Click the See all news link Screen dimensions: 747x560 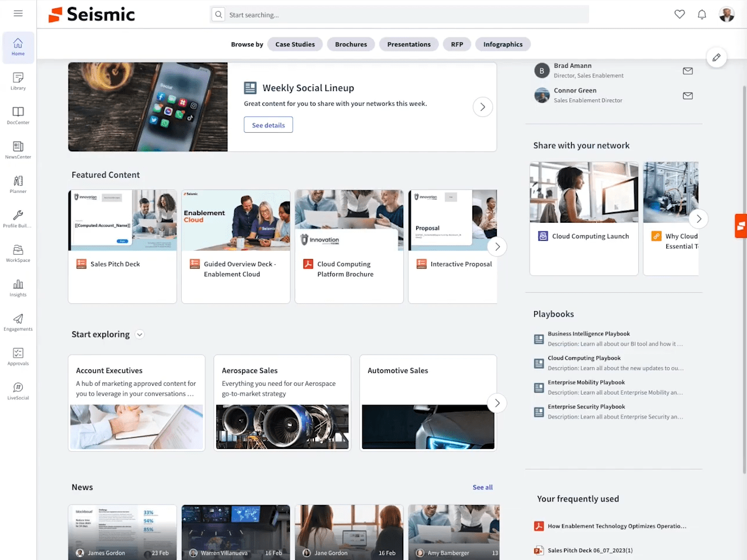point(482,488)
